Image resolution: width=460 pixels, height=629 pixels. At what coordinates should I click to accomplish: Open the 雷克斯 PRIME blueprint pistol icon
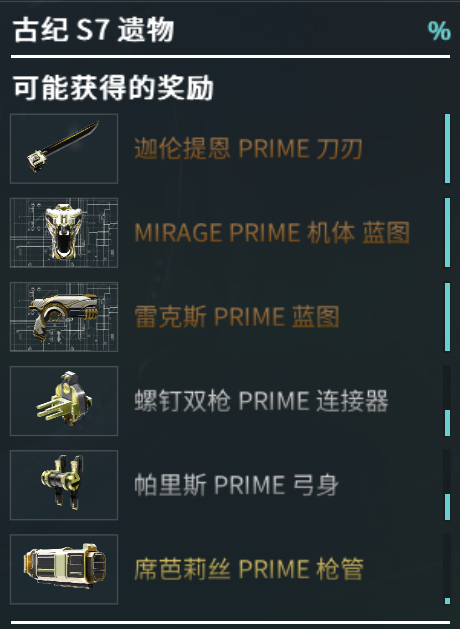[64, 317]
